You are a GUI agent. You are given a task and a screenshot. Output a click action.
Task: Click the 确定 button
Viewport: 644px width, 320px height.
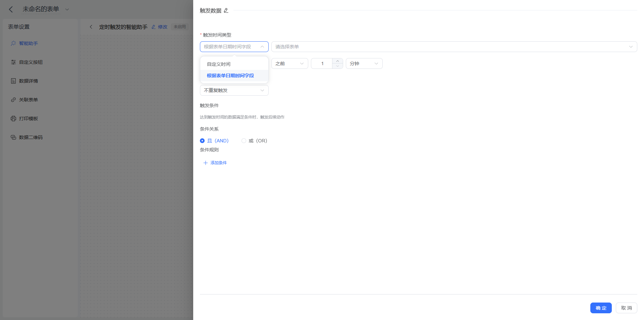click(601, 308)
